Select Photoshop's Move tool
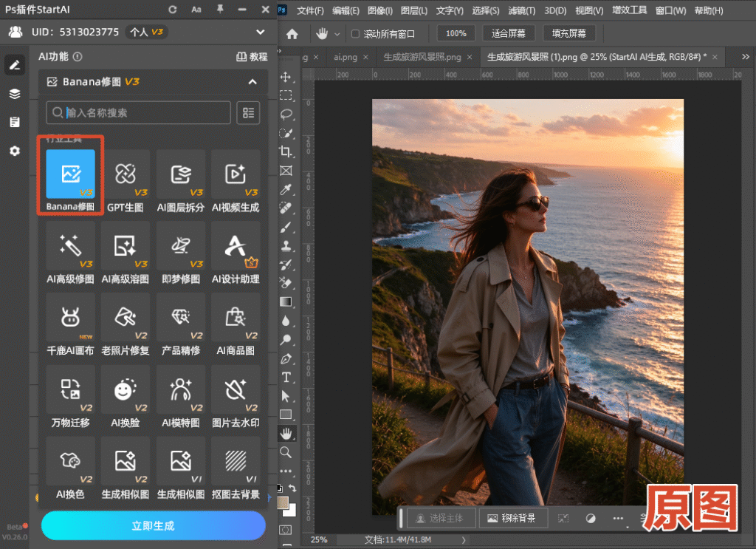The width and height of the screenshot is (756, 549). pos(286,77)
